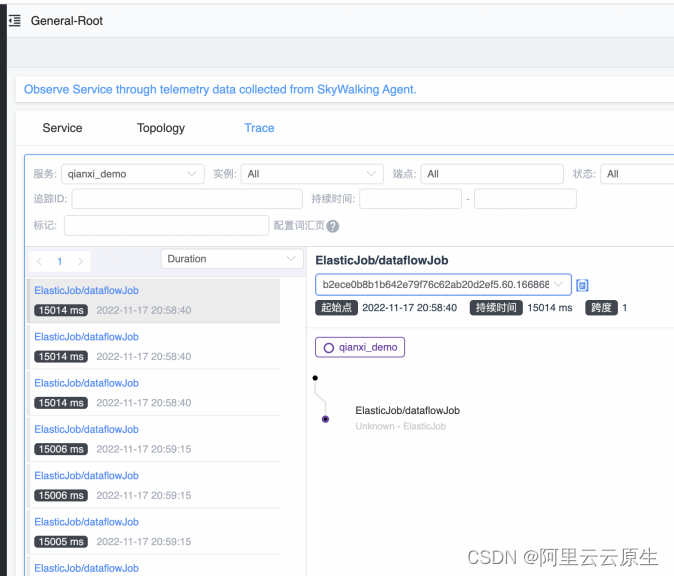Screen dimensions: 674x576
Task: Focus the maximum 持续时间 input
Action: pyautogui.click(x=525, y=199)
